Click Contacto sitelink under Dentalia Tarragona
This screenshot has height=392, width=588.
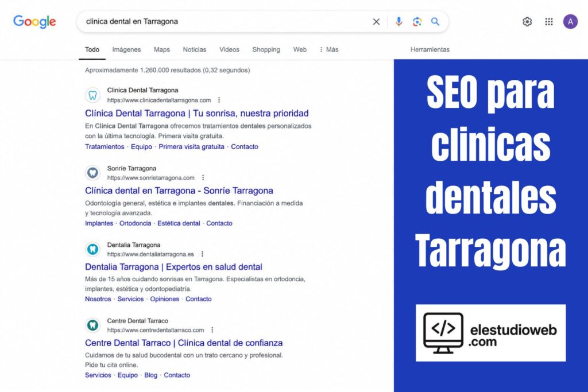[x=198, y=299]
